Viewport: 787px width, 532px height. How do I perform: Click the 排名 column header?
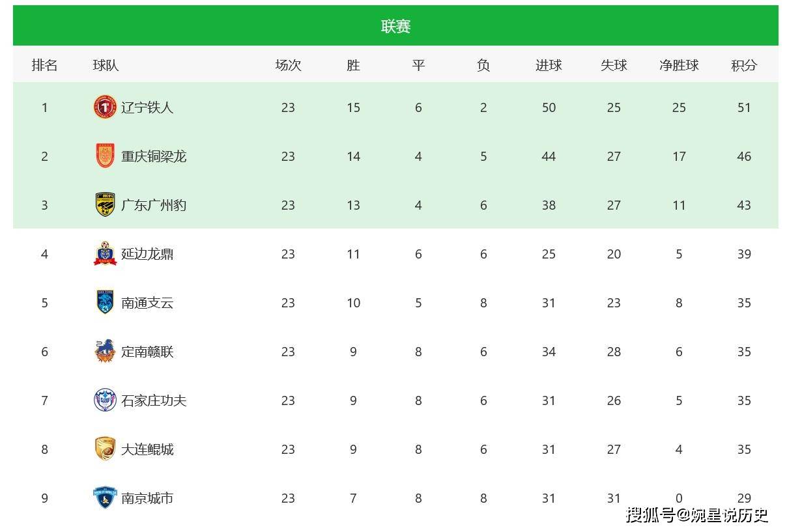[44, 65]
